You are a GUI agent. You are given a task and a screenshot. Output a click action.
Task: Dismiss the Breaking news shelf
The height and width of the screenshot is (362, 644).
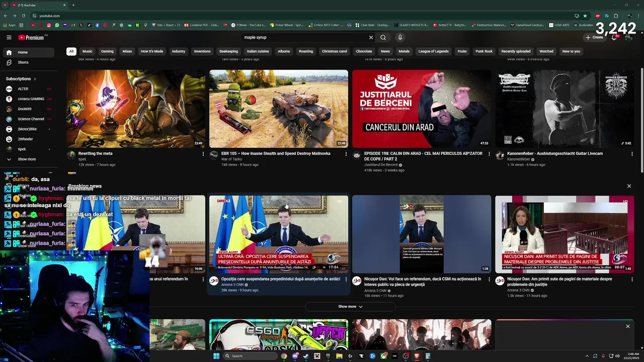(629, 186)
